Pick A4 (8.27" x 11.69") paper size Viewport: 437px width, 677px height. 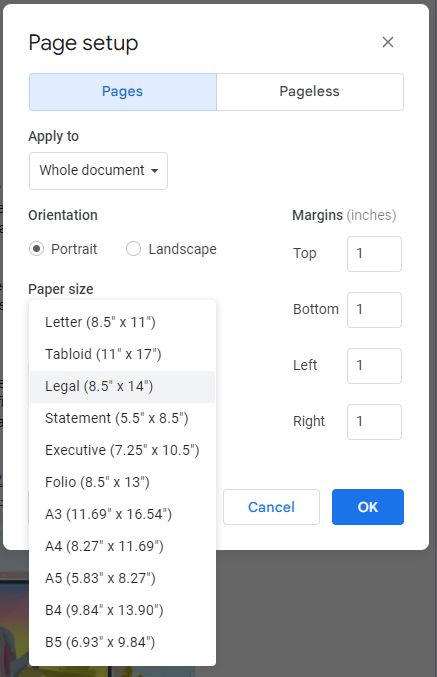122,546
